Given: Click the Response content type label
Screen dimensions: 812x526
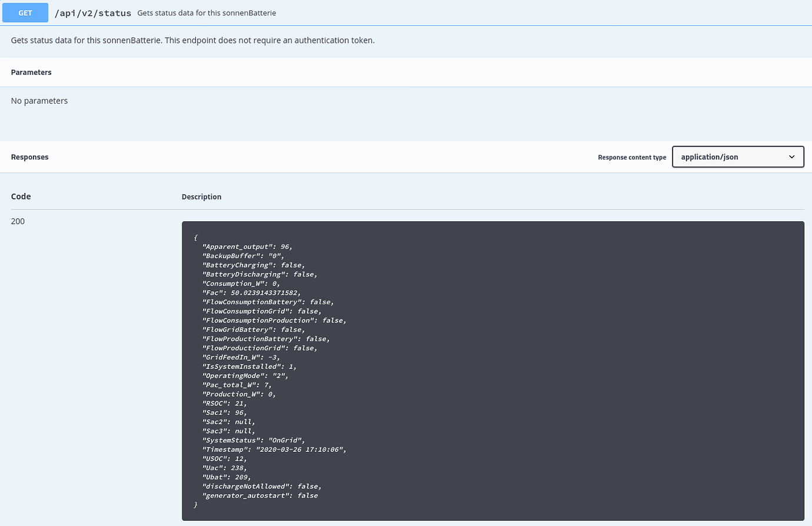Looking at the screenshot, I should click(631, 157).
